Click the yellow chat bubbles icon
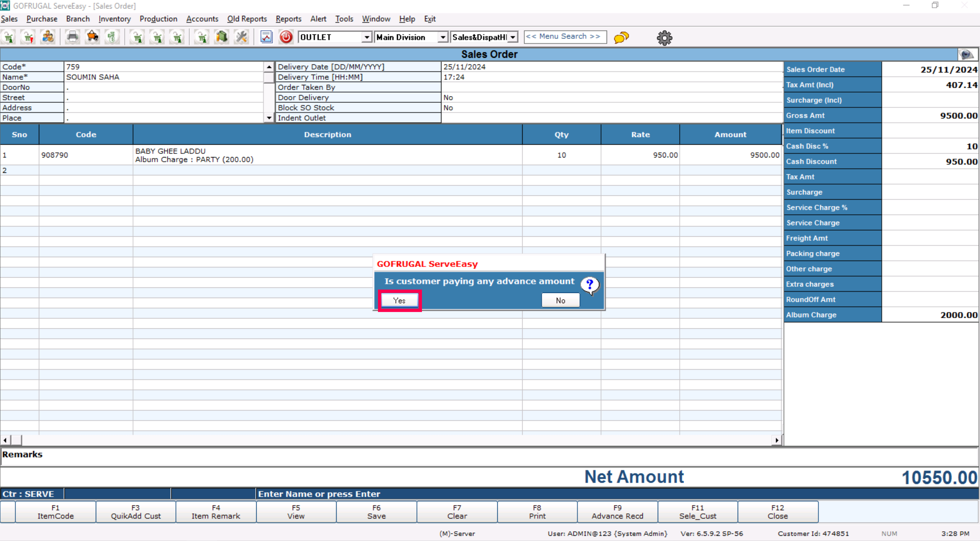 click(621, 37)
